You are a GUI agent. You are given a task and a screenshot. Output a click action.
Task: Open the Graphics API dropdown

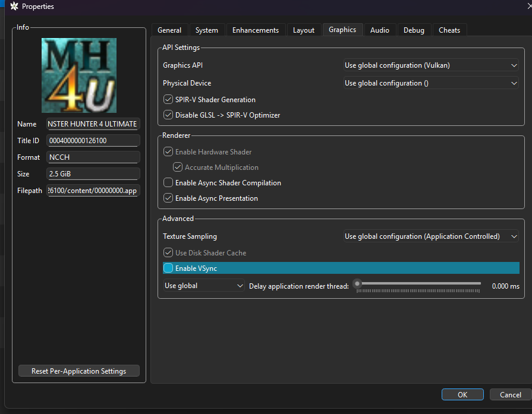(x=431, y=65)
